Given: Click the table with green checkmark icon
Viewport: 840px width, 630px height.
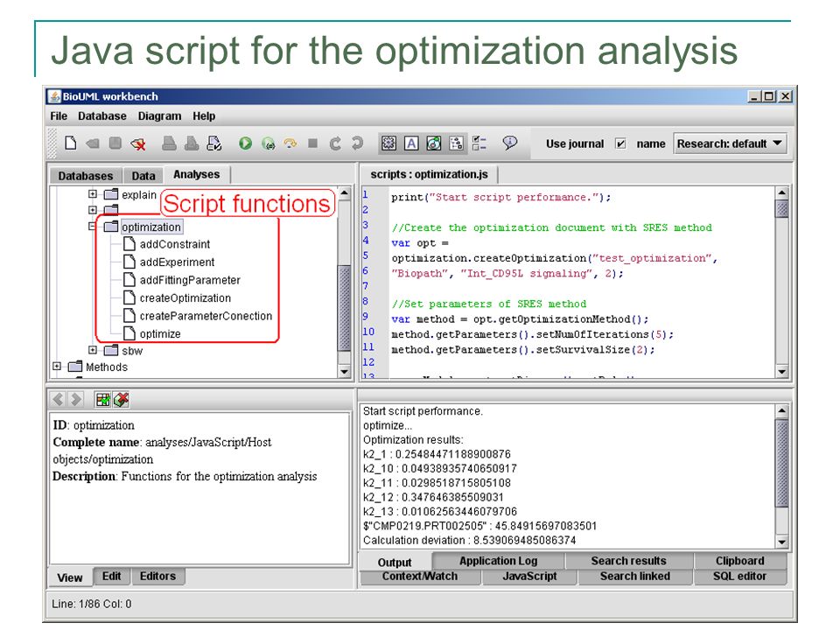Looking at the screenshot, I should [x=102, y=400].
